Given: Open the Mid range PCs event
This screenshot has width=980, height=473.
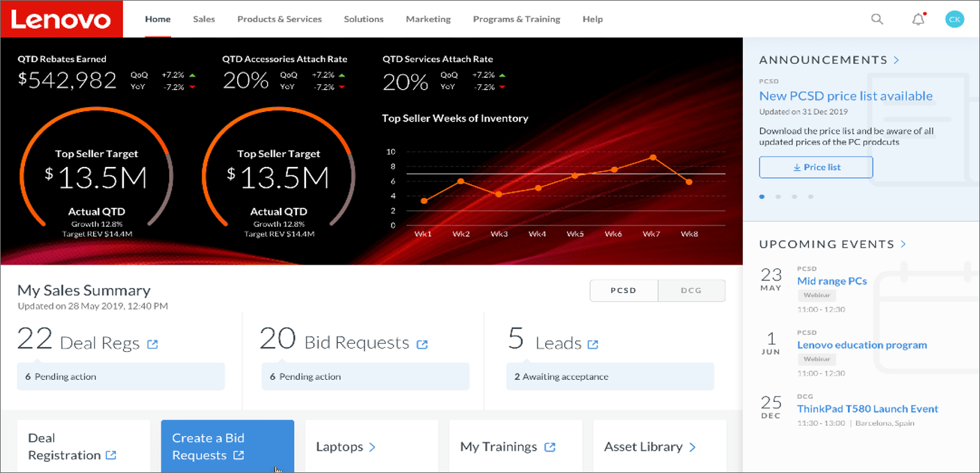Looking at the screenshot, I should click(x=832, y=281).
